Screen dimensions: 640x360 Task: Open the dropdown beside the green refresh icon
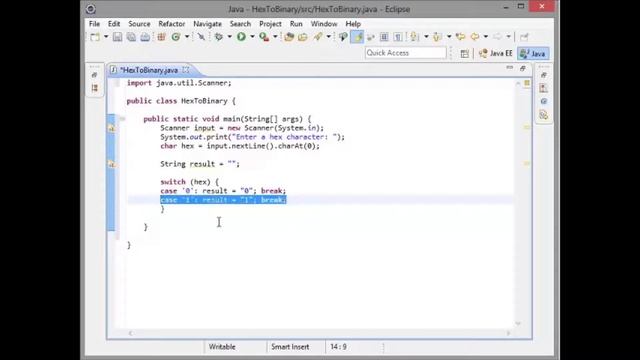(x=187, y=37)
